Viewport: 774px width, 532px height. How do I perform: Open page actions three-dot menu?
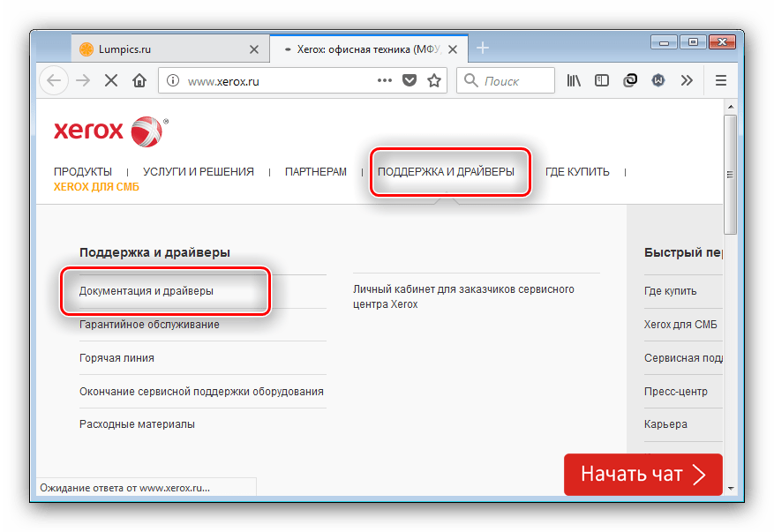(x=385, y=81)
